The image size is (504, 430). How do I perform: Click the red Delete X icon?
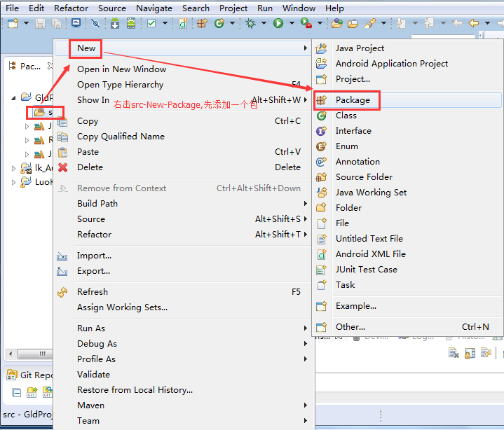tap(62, 167)
